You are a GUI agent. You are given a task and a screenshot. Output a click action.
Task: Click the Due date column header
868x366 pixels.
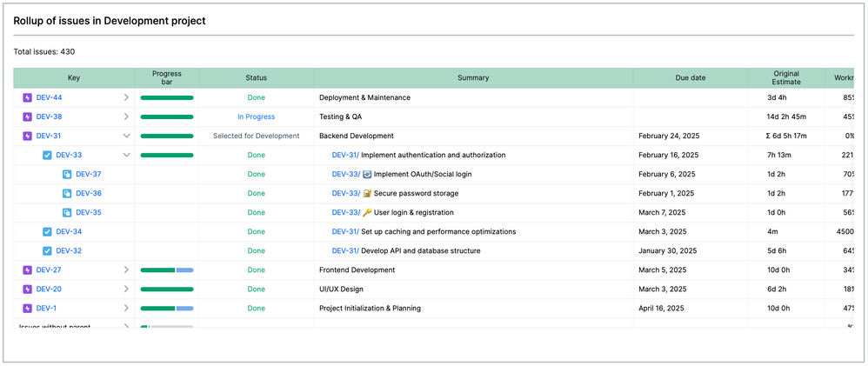pos(691,78)
